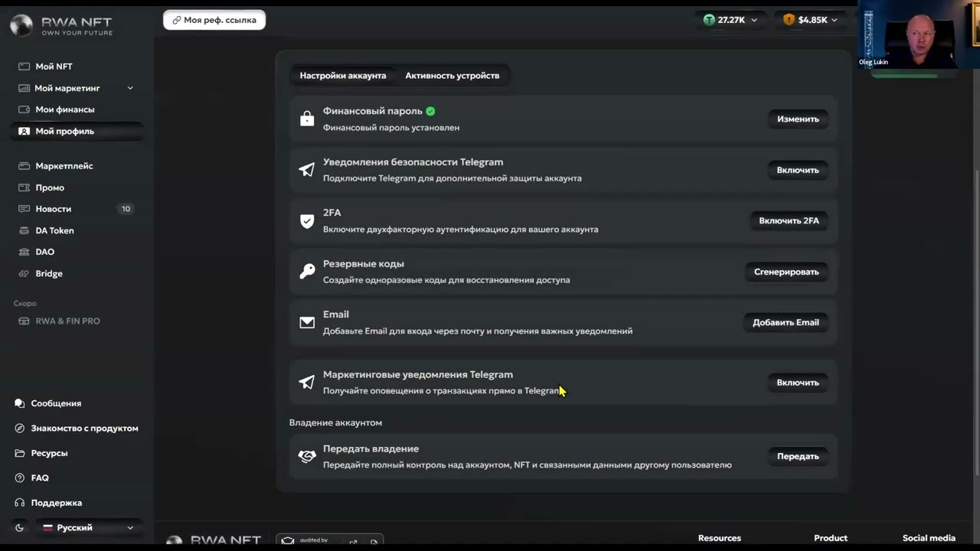This screenshot has height=551, width=980.
Task: Click the DAO icon in sidebar
Action: (24, 252)
